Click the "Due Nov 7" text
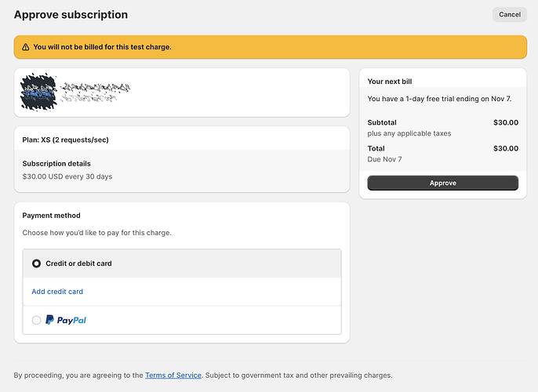 coord(384,159)
